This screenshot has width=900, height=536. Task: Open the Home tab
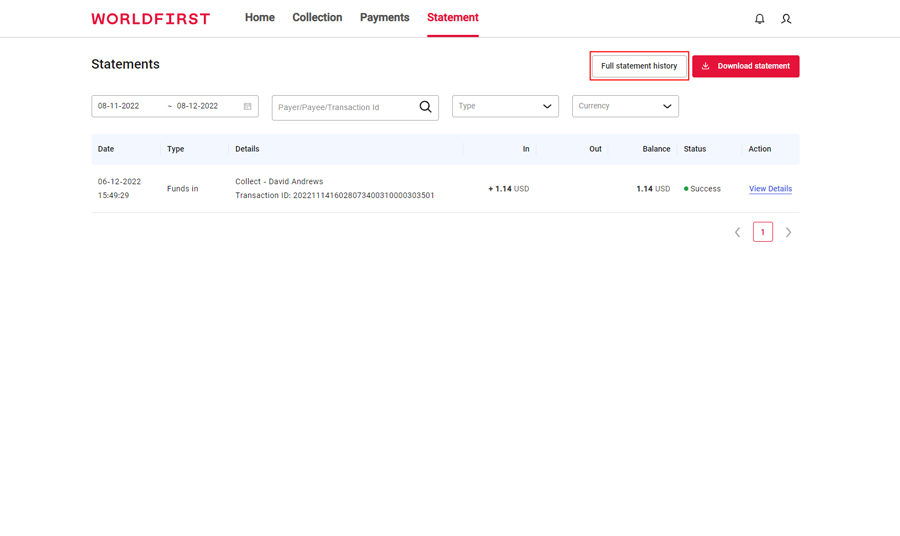(x=259, y=18)
